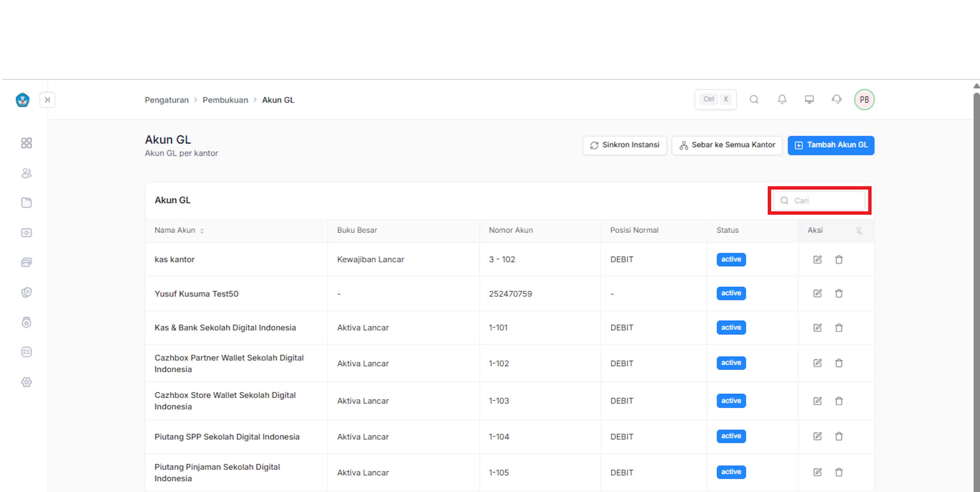Click the Pembukuan breadcrumb link
Image resolution: width=980 pixels, height=492 pixels.
[x=225, y=100]
